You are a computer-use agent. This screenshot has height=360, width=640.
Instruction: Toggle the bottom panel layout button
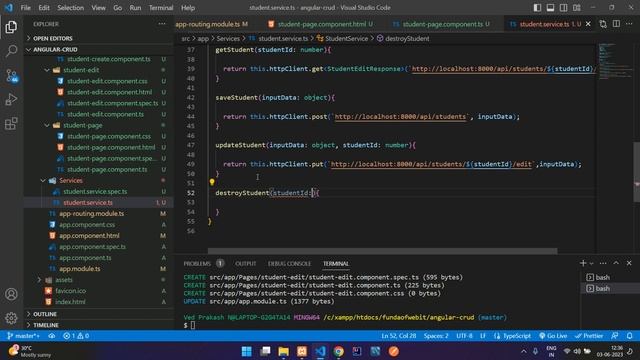coord(550,8)
